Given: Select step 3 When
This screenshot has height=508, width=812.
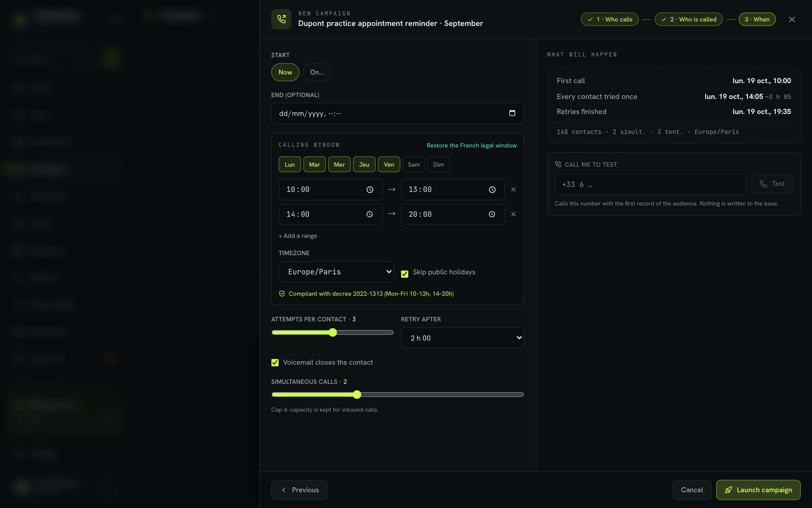Looking at the screenshot, I should [x=757, y=19].
